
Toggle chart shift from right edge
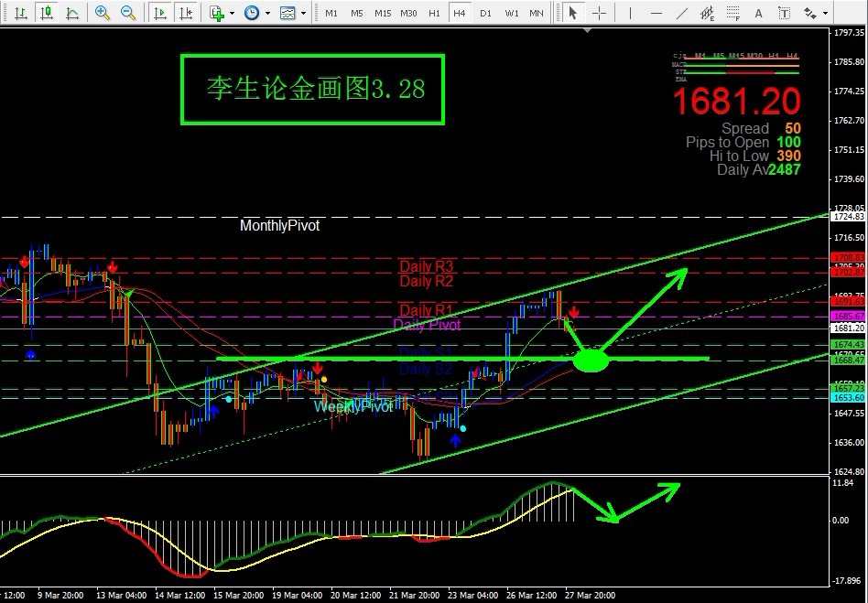pyautogui.click(x=186, y=13)
